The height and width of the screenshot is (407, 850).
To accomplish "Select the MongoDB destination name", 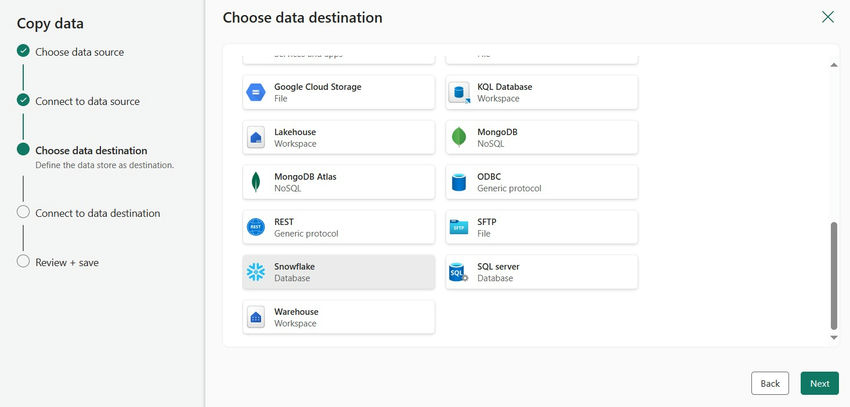I will click(498, 132).
